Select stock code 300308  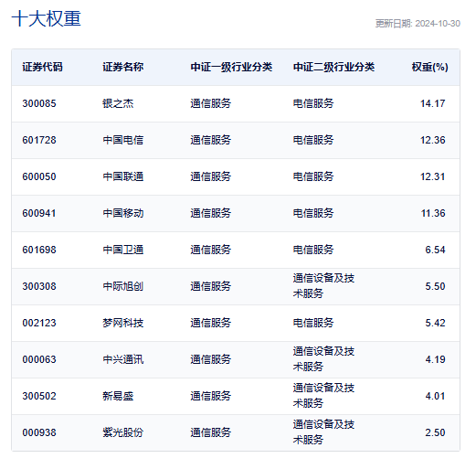[39, 286]
